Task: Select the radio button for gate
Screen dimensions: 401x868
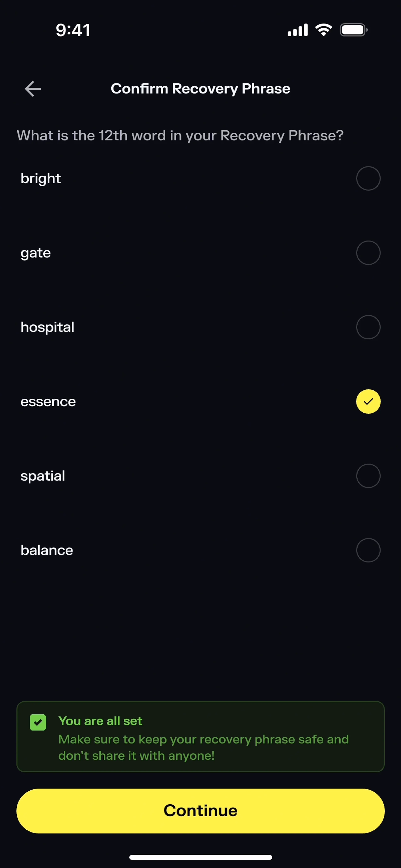Action: click(368, 253)
